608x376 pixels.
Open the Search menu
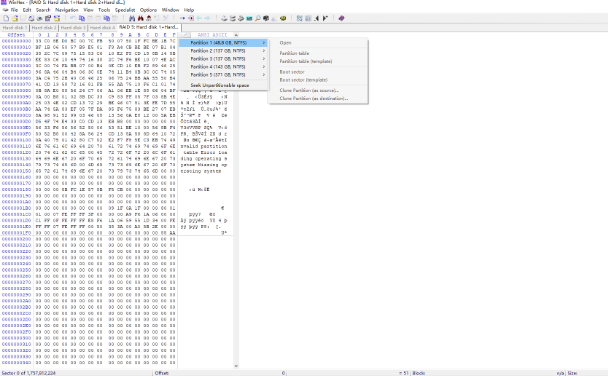[x=43, y=10]
